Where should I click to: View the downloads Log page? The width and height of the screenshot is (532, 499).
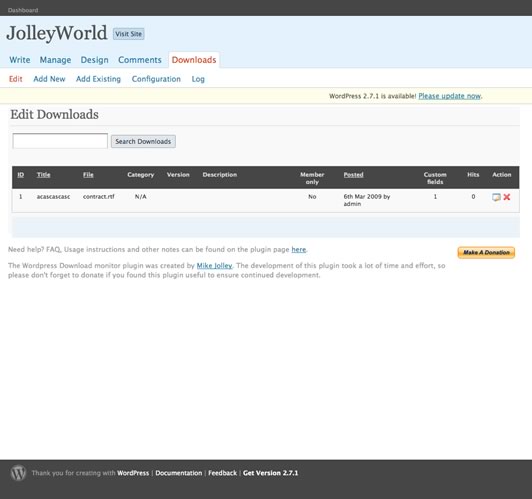pyautogui.click(x=198, y=79)
